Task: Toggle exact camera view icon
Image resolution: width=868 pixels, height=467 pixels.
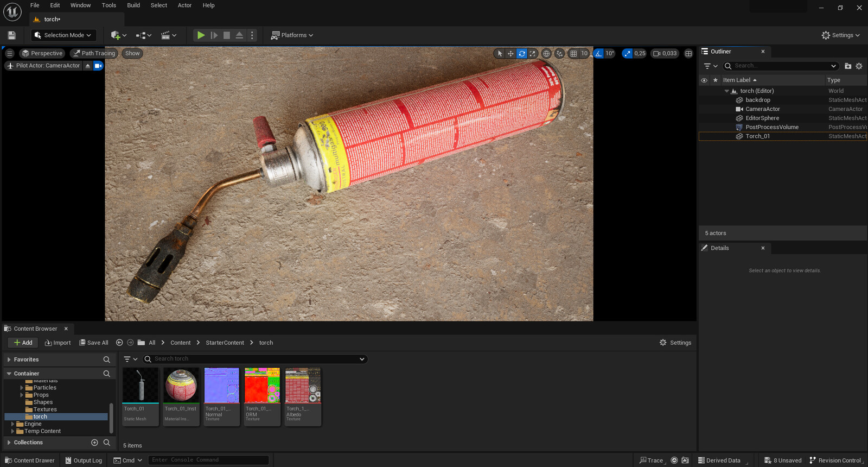Action: (98, 66)
